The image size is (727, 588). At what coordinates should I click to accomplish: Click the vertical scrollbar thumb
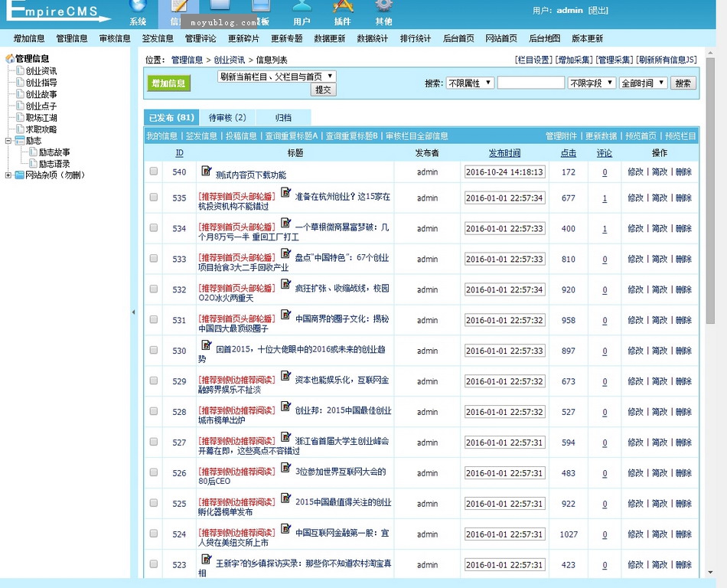(x=710, y=190)
